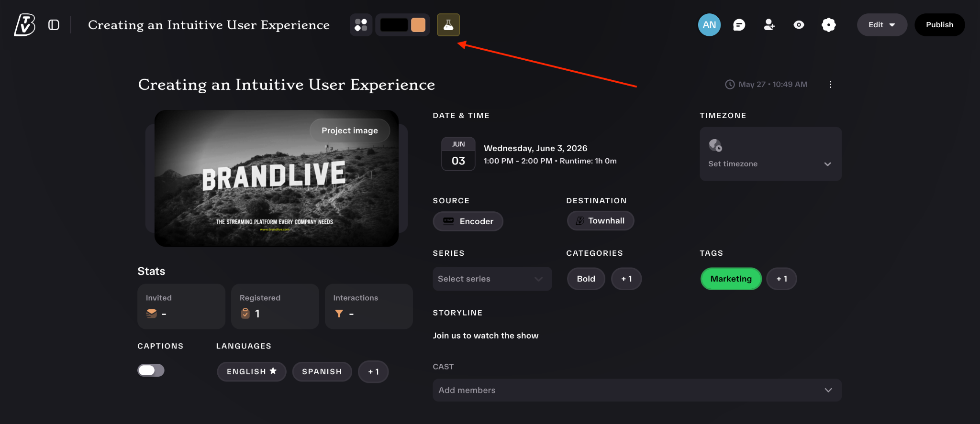This screenshot has width=980, height=424.
Task: Click the Brandlive project thumbnail
Action: tap(277, 178)
